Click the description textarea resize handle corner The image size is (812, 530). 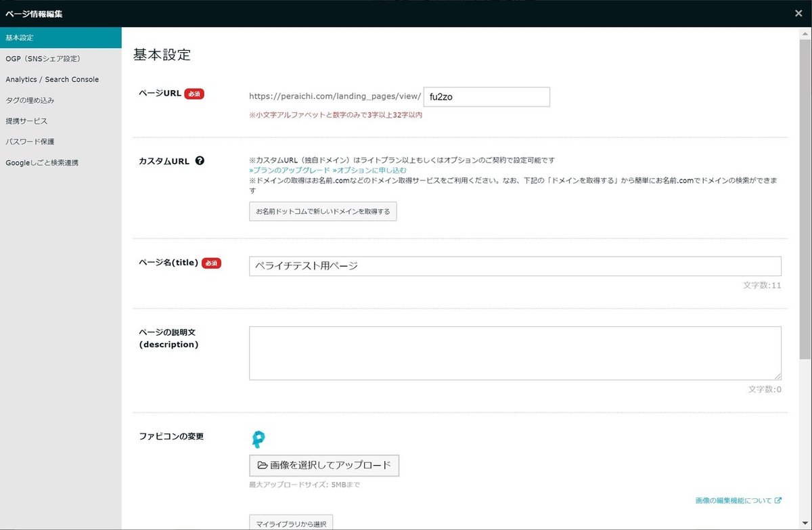pos(777,376)
